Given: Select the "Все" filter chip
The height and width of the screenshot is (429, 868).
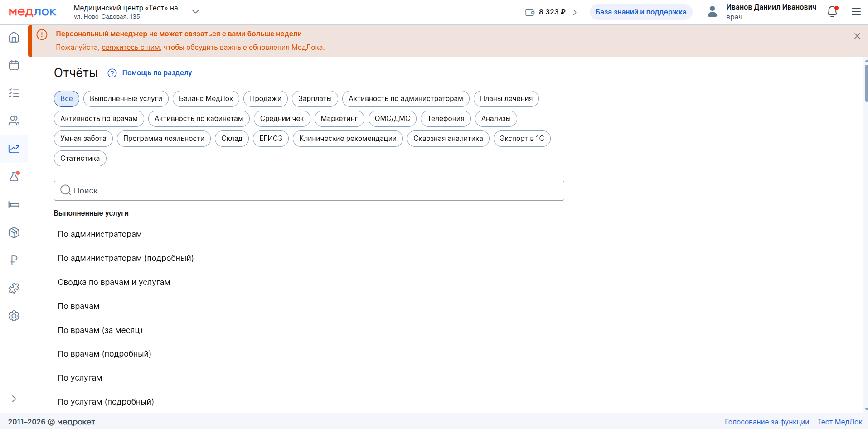Looking at the screenshot, I should 67,99.
